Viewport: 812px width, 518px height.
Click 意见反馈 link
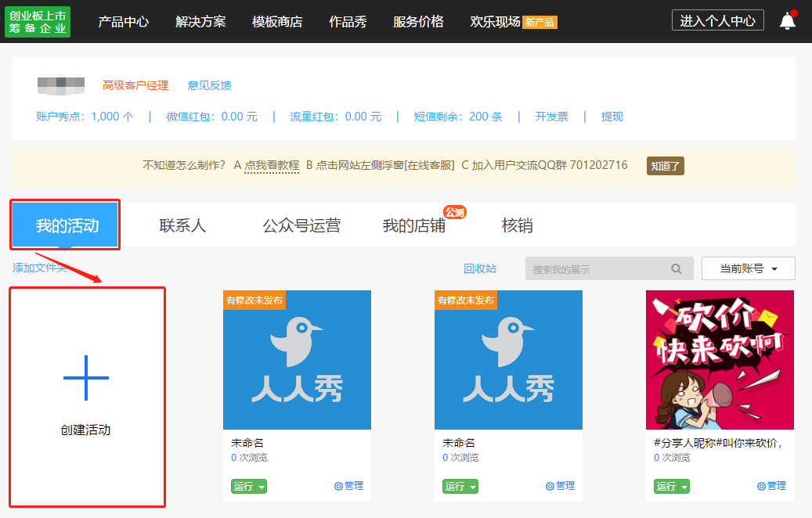pyautogui.click(x=210, y=85)
